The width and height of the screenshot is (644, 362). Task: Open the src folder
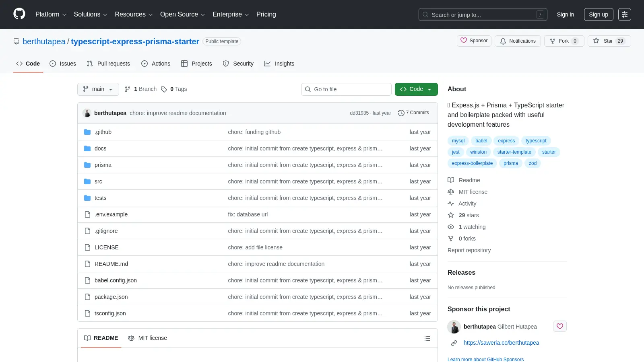click(x=98, y=181)
